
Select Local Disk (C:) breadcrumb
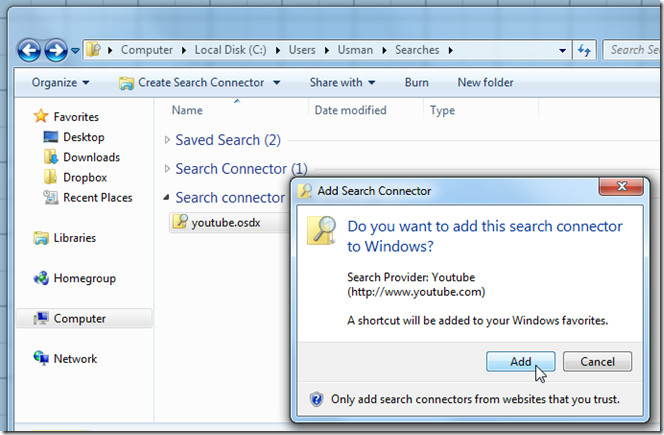coord(230,50)
